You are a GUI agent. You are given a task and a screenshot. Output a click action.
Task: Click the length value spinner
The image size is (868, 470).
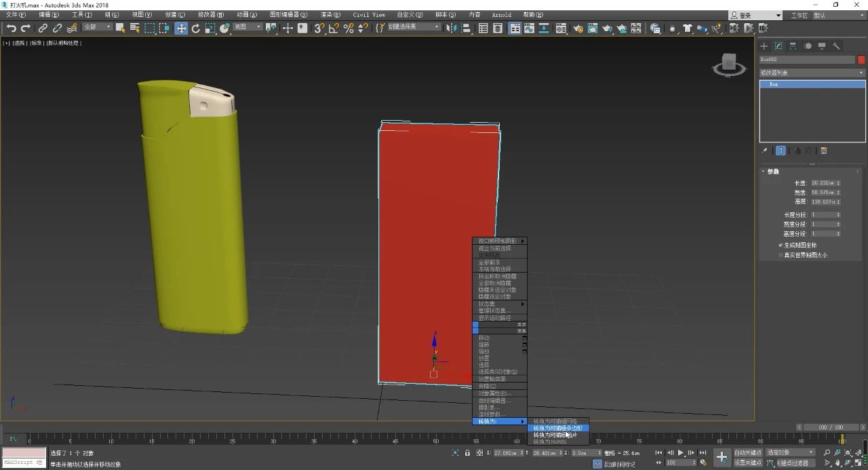point(838,183)
